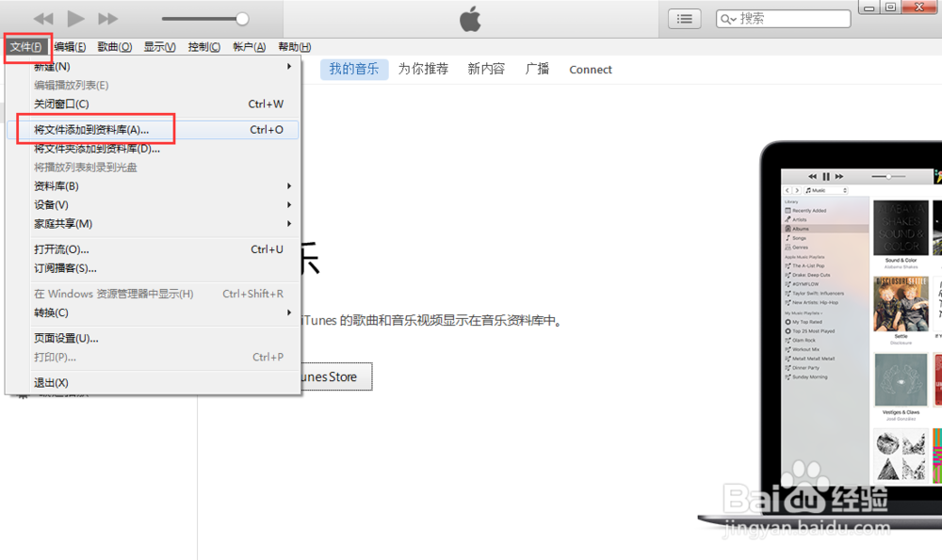
Task: Open the list view button beside the search box
Action: (x=684, y=19)
